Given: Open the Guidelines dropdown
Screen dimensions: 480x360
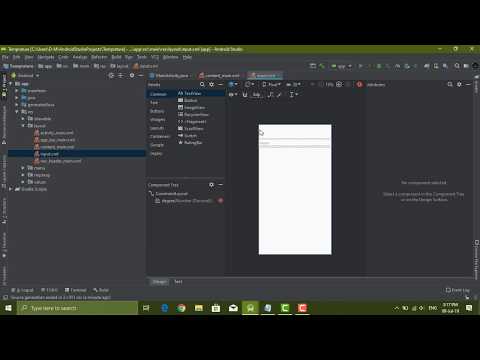Looking at the screenshot, I should click(x=293, y=95).
